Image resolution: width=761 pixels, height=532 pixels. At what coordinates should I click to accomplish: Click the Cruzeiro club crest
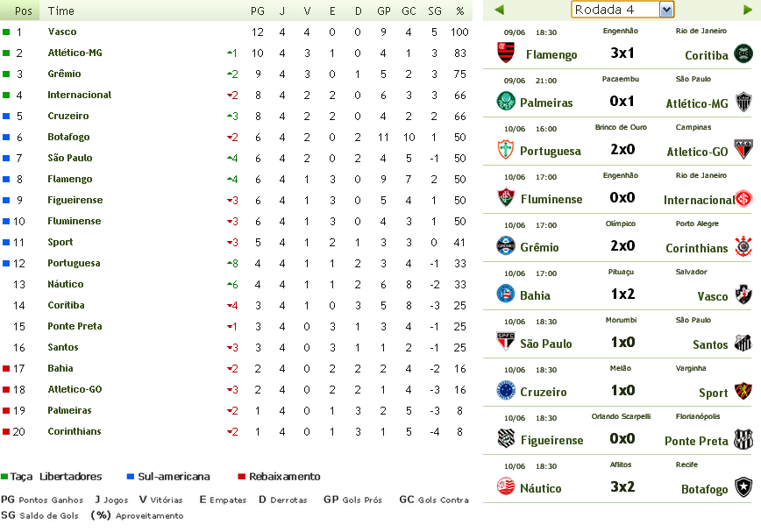tap(506, 391)
